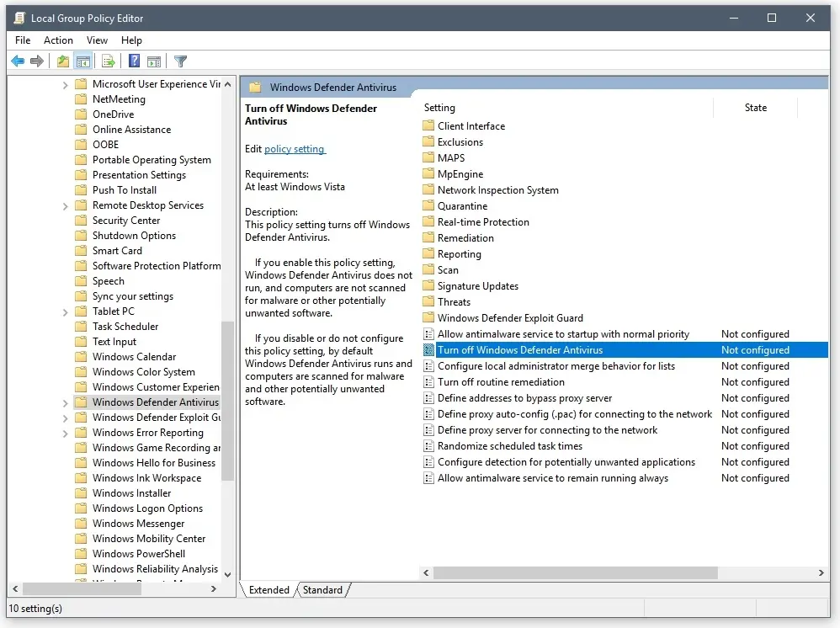Viewport: 840px width, 628px height.
Task: Select 'Configure local administrator merge behavior for lists'
Action: tap(556, 366)
